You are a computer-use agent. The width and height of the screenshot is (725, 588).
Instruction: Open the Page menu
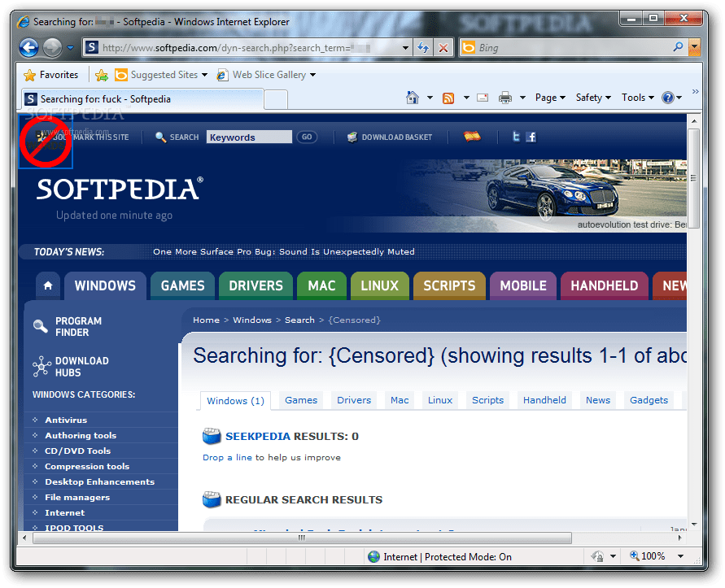tap(550, 98)
